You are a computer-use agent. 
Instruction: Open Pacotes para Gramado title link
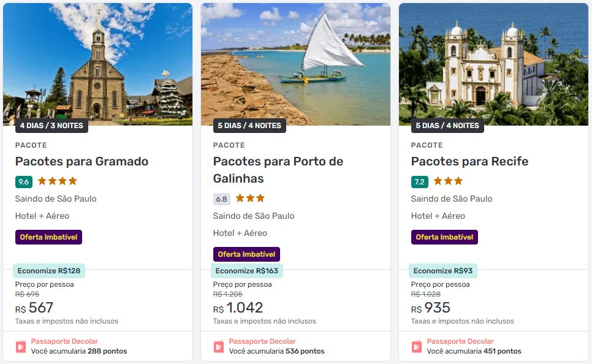[x=82, y=162]
